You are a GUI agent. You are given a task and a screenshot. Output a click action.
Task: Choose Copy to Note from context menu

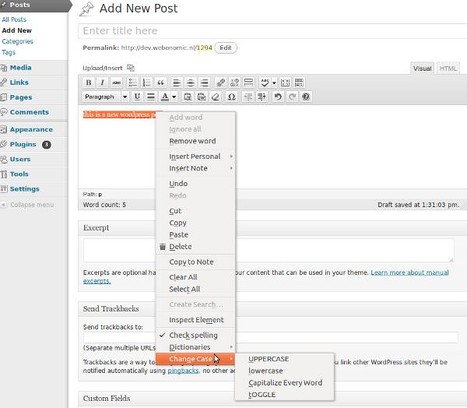tap(196, 262)
